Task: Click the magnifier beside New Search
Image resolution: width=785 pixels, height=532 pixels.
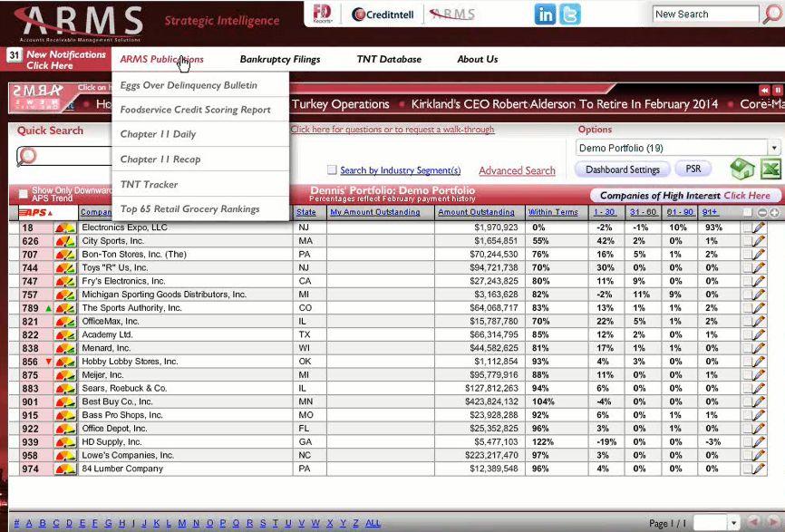Action: (772, 14)
